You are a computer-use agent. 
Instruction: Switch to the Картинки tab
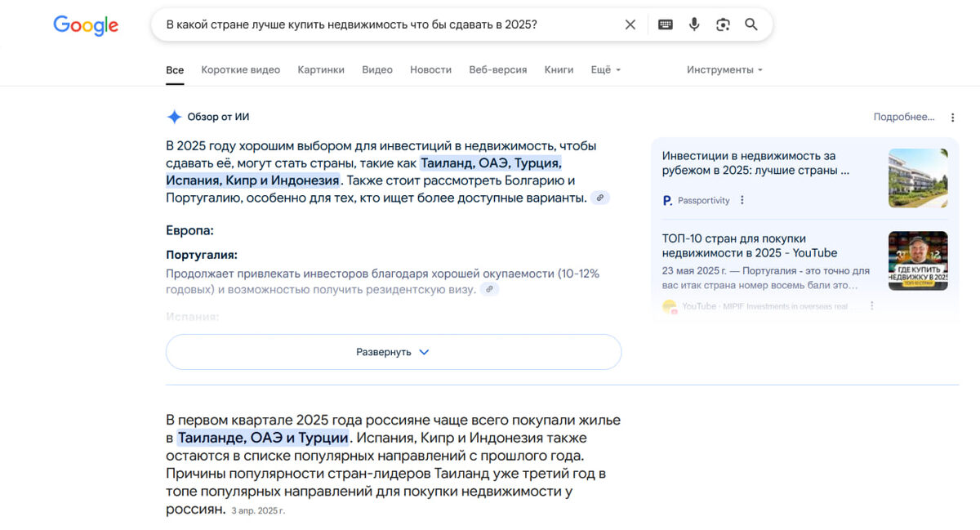(321, 69)
